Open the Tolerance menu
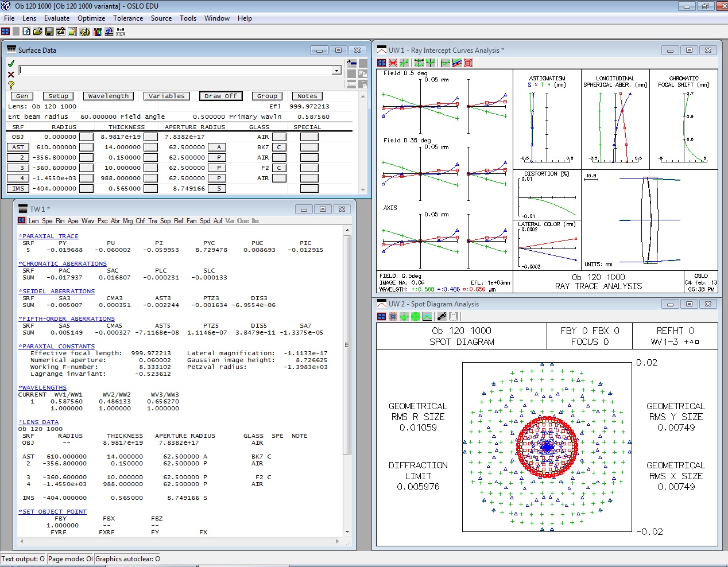The height and width of the screenshot is (567, 728). [x=128, y=18]
